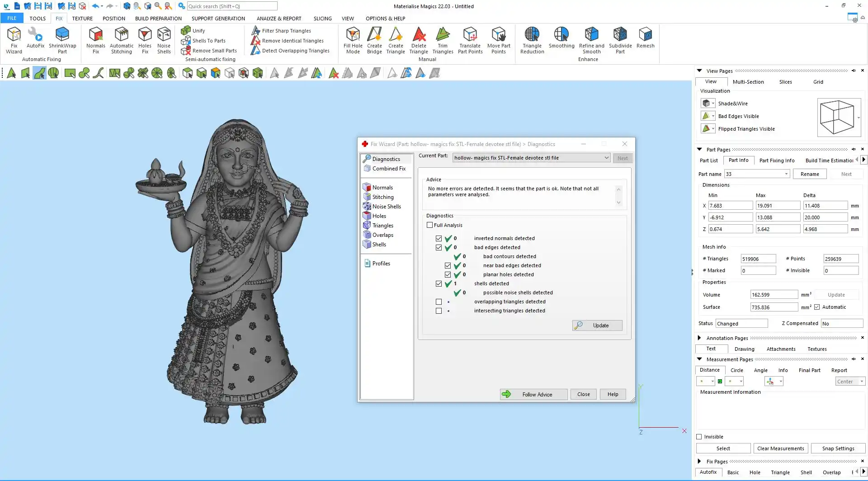The height and width of the screenshot is (481, 868).
Task: Select Stitching in the Fix Wizard list
Action: coord(382,197)
